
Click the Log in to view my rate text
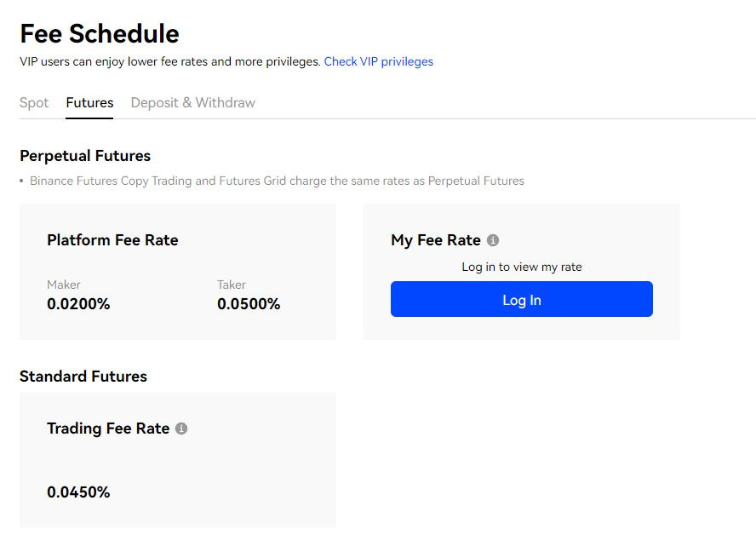pyautogui.click(x=522, y=267)
